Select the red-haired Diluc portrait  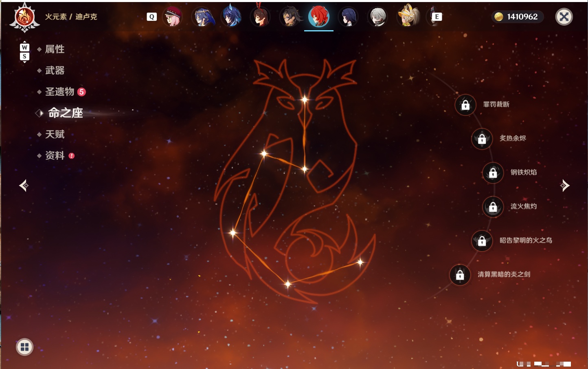319,17
